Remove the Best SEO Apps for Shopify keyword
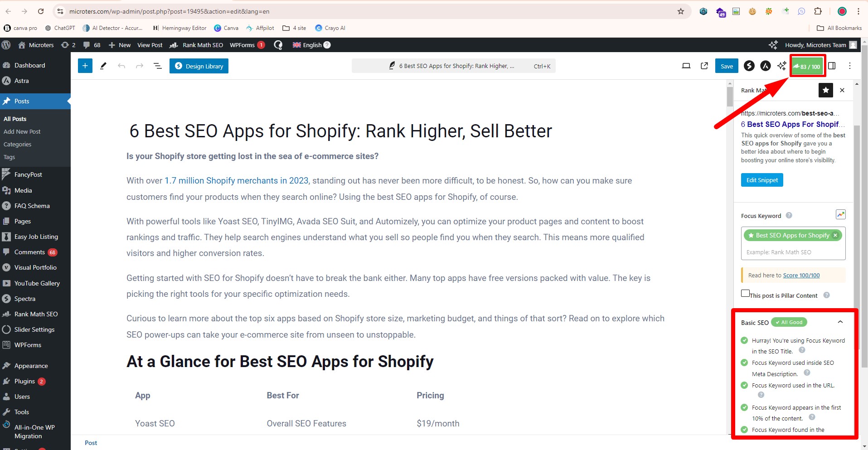The width and height of the screenshot is (868, 450). (835, 235)
